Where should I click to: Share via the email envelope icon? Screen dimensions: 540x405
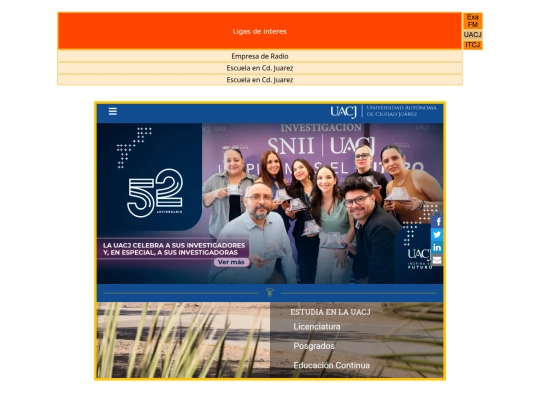437,260
